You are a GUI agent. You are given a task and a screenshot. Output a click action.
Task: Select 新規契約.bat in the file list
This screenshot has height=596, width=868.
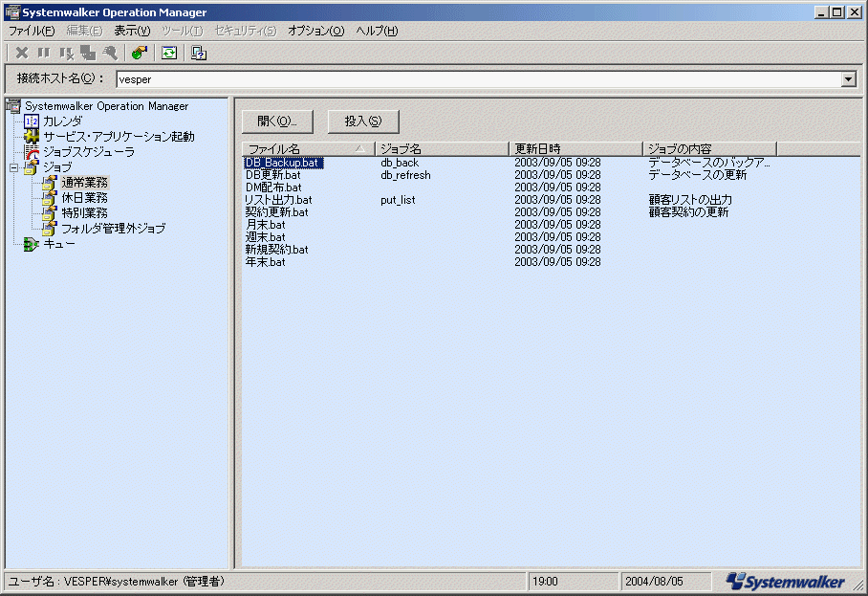(277, 250)
